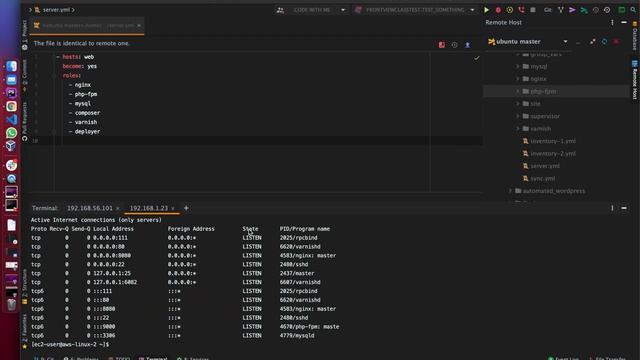Click the green Run button in toolbar
This screenshot has width=640, height=360.
coord(487,10)
